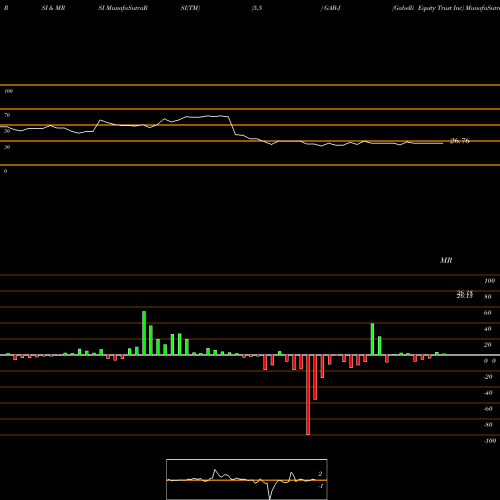Click the 30 label on RSI axis
The height and width of the screenshot is (500, 500).
[7, 147]
